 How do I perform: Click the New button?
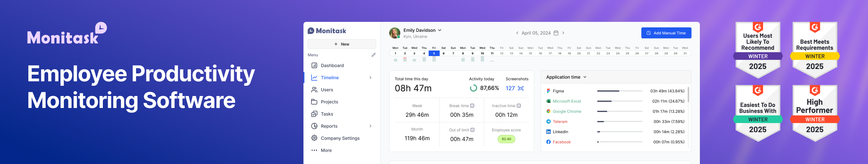point(342,44)
